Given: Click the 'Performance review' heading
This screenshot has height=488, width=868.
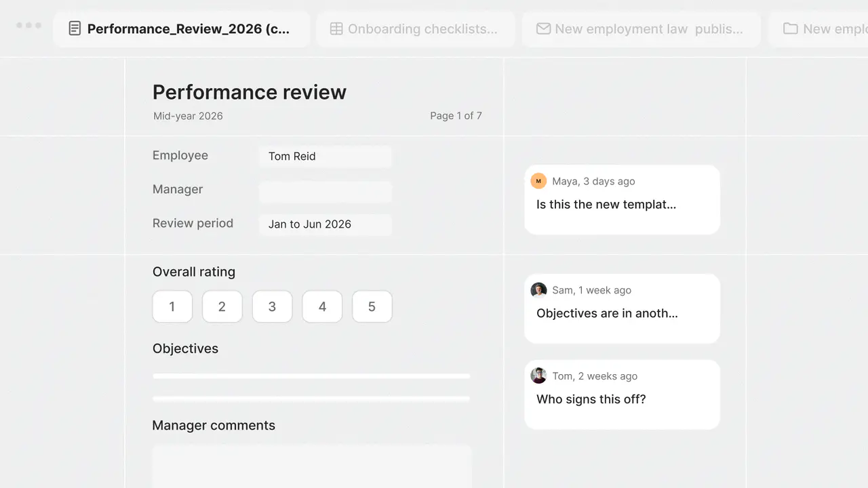Looking at the screenshot, I should click(x=250, y=92).
